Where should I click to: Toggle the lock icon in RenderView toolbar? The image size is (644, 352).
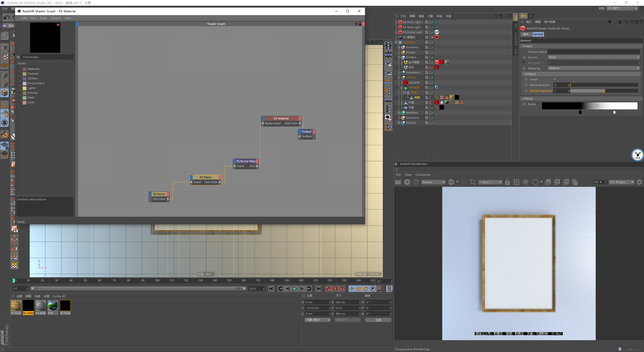(507, 182)
